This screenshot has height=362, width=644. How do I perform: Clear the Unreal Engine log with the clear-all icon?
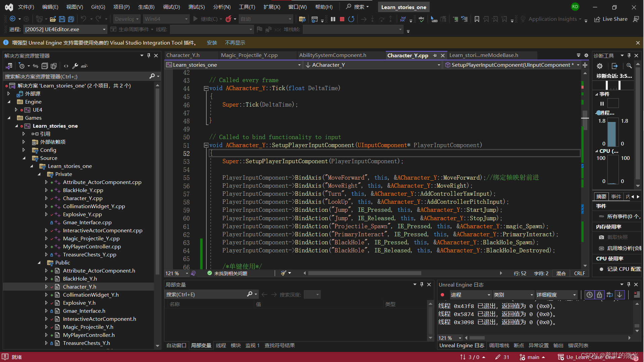click(637, 295)
